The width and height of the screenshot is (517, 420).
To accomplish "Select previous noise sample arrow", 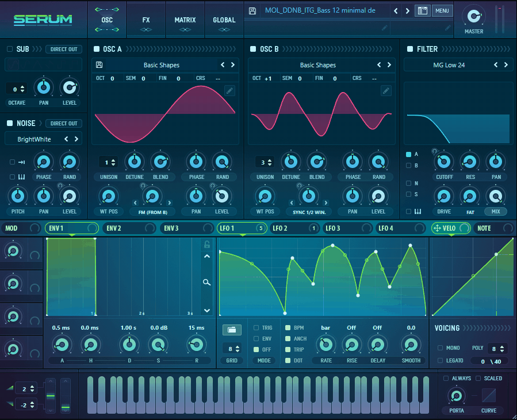I will pos(66,139).
